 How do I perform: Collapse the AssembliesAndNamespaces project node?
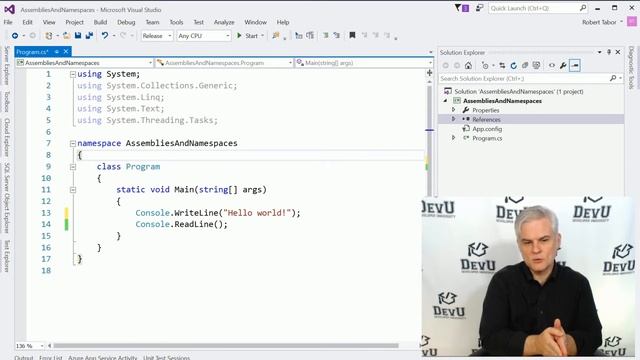tap(445, 101)
